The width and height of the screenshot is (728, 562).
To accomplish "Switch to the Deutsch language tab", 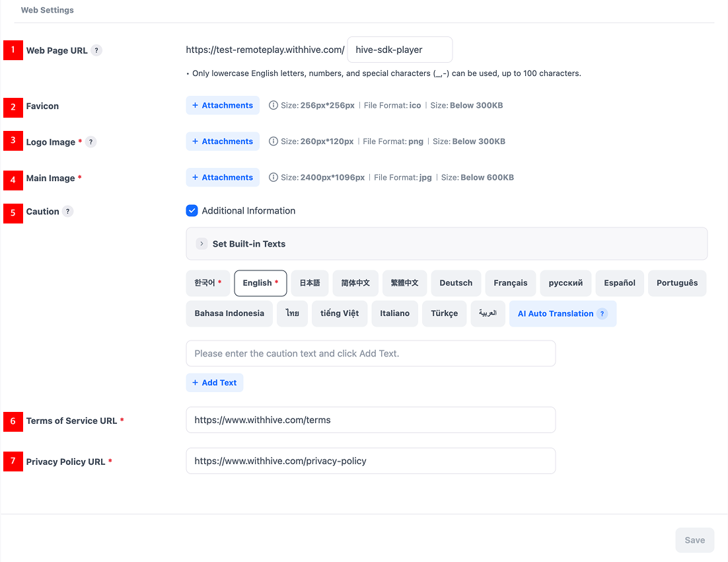I will coord(456,283).
